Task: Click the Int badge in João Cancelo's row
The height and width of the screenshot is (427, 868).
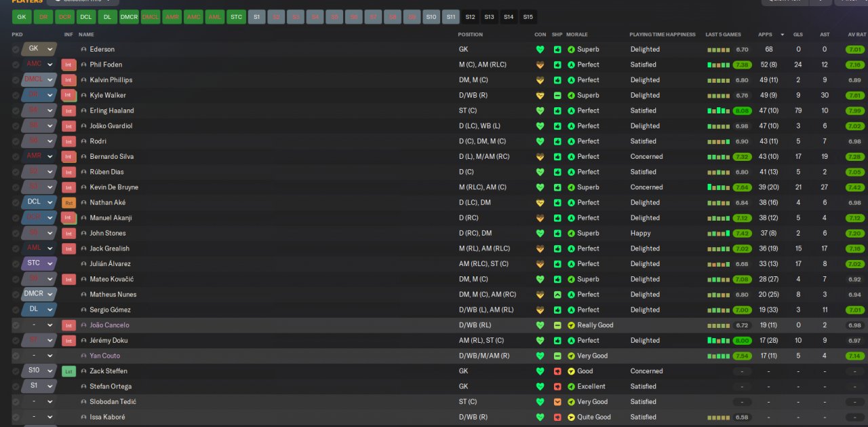Action: pos(68,325)
